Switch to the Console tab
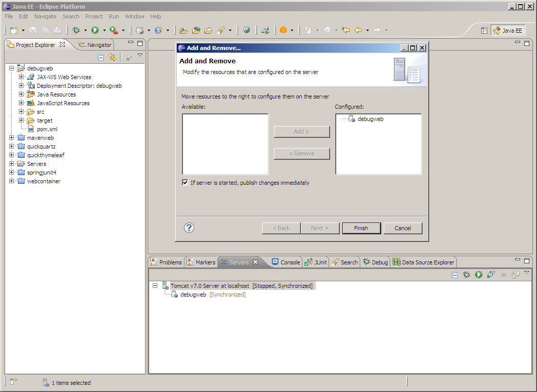This screenshot has height=392, width=537. point(286,262)
